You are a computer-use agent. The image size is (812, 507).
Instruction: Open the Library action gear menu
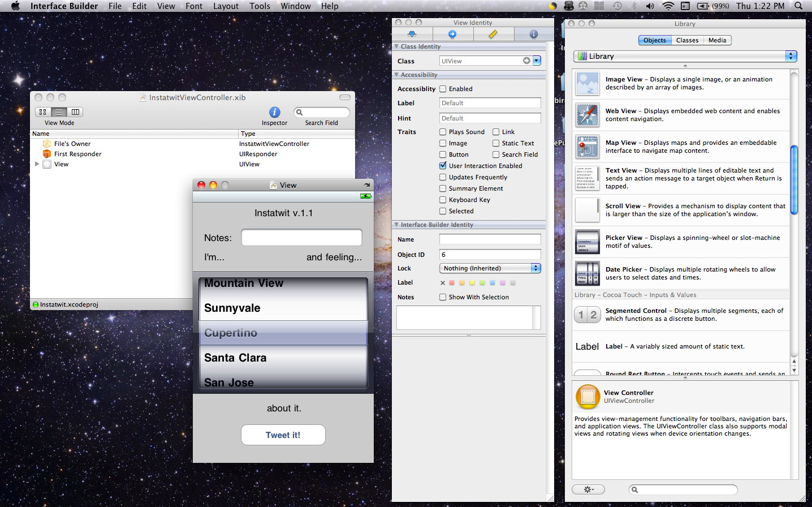click(x=588, y=489)
